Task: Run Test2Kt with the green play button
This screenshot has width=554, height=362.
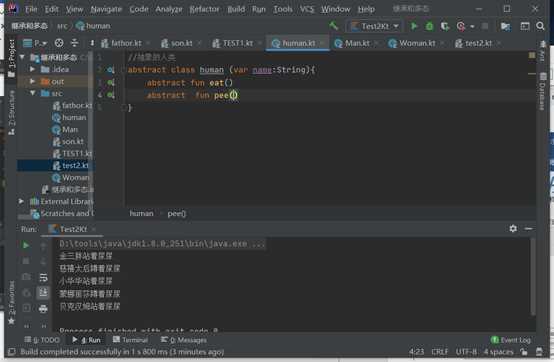Action: [x=414, y=26]
